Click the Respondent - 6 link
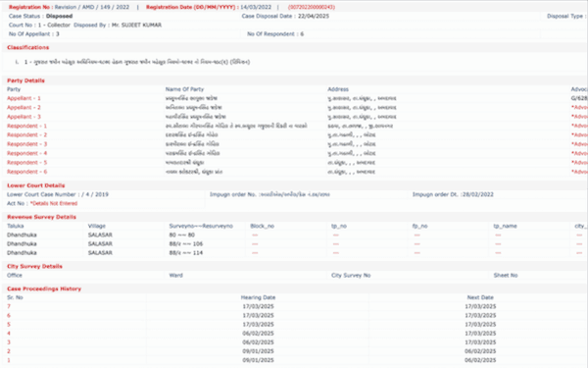This screenshot has width=588, height=368. pyautogui.click(x=26, y=172)
